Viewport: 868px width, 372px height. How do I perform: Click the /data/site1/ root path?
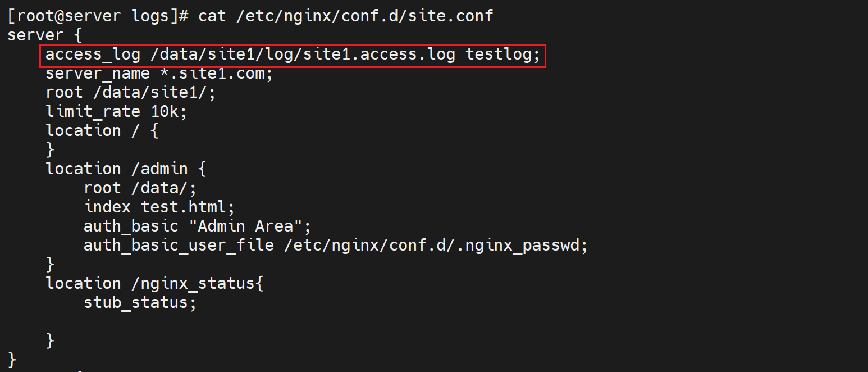(154, 93)
